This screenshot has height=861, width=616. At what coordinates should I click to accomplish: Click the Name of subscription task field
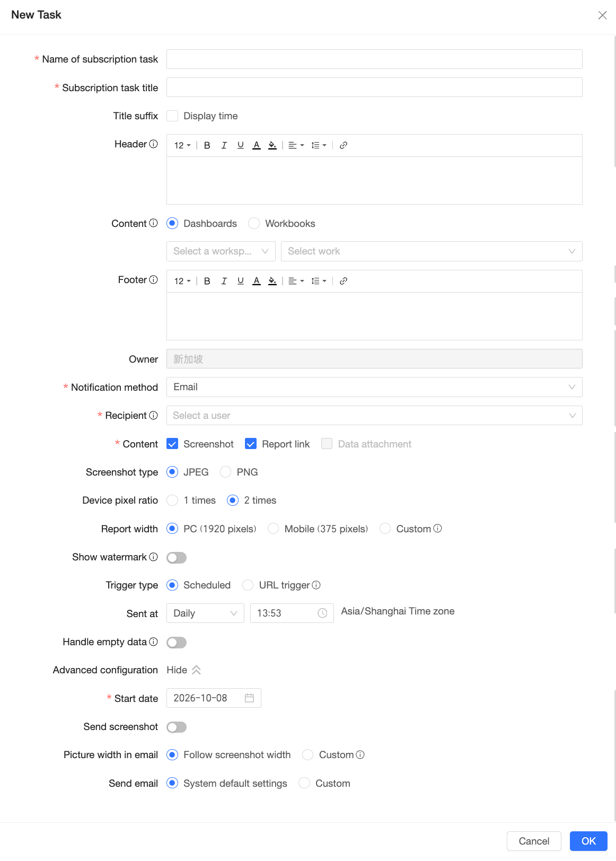pyautogui.click(x=374, y=59)
